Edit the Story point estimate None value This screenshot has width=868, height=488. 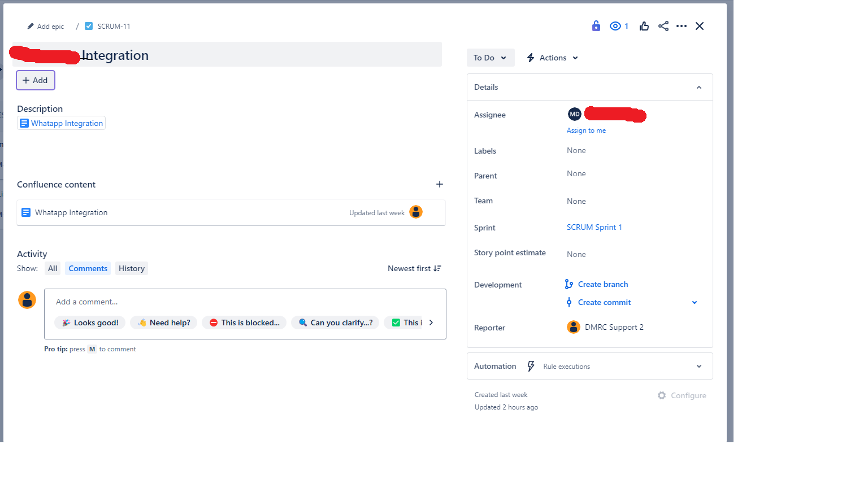click(x=576, y=254)
